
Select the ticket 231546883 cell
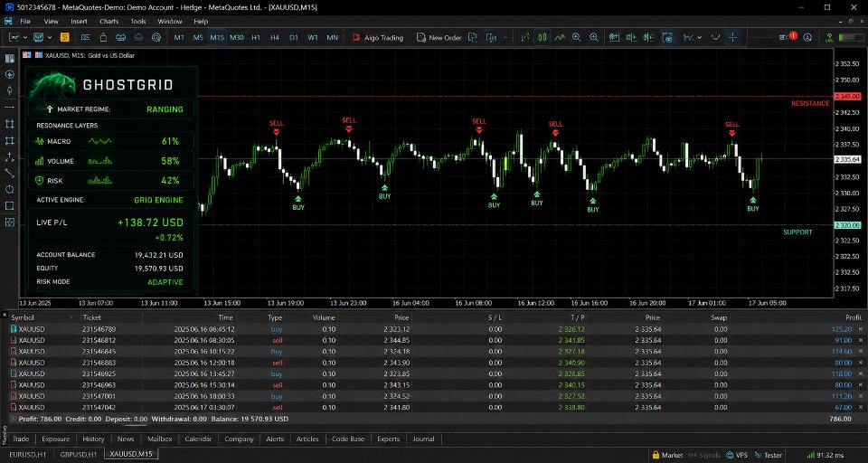[x=99, y=363]
